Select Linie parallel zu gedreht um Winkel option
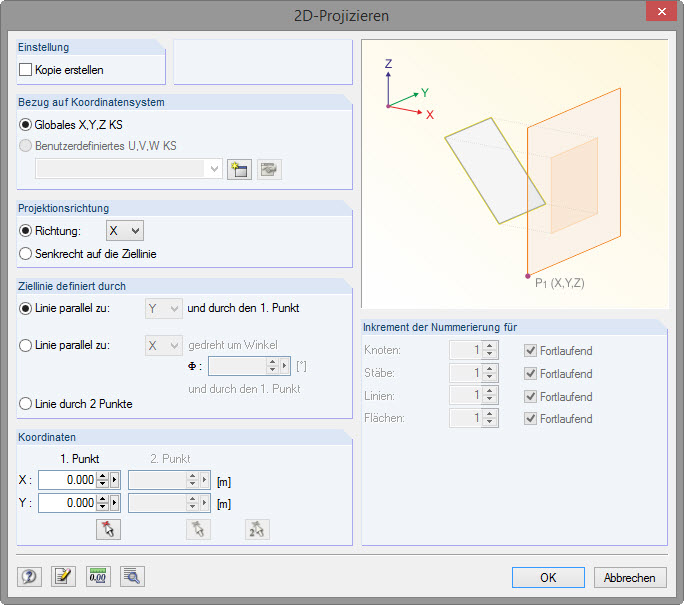Screen dimensions: 684x605 [x=25, y=345]
